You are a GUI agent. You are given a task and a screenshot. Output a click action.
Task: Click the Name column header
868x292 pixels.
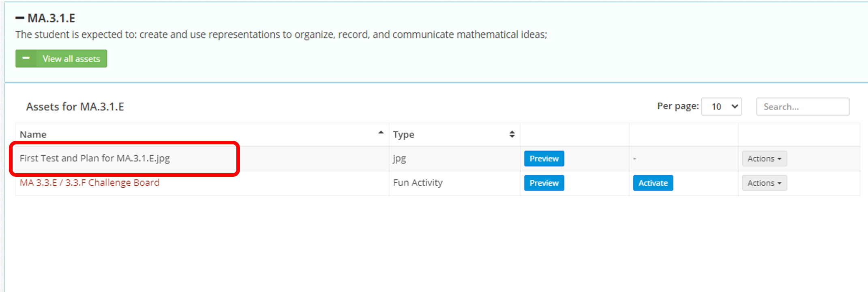33,135
